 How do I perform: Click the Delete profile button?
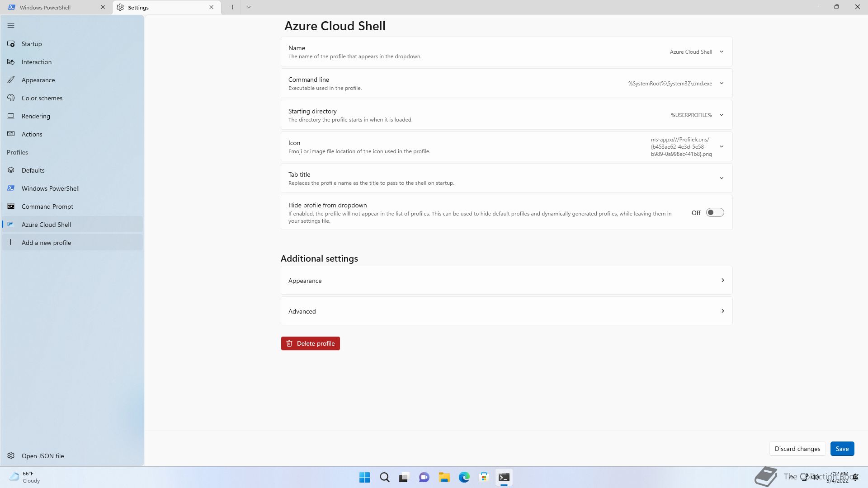[310, 344]
